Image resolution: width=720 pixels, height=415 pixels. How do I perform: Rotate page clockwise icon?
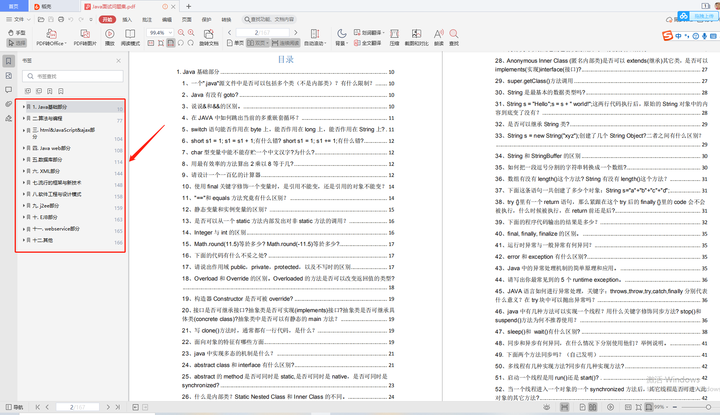tap(191, 43)
